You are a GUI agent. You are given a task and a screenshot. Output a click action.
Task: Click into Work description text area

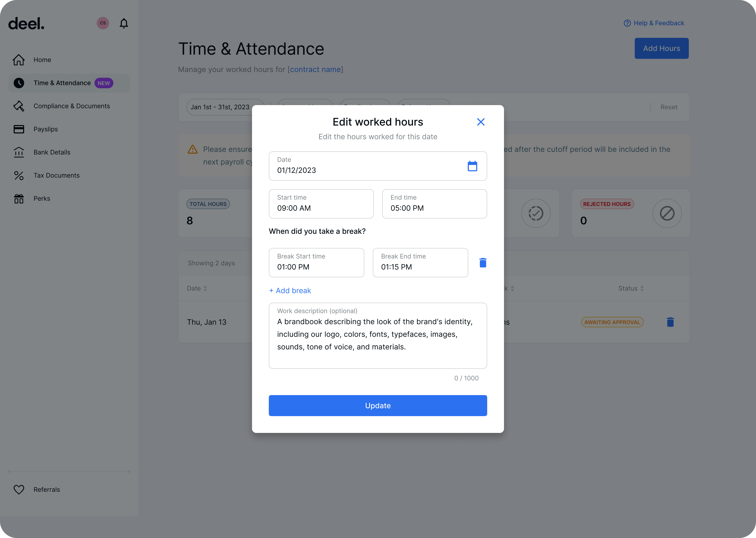pos(378,335)
